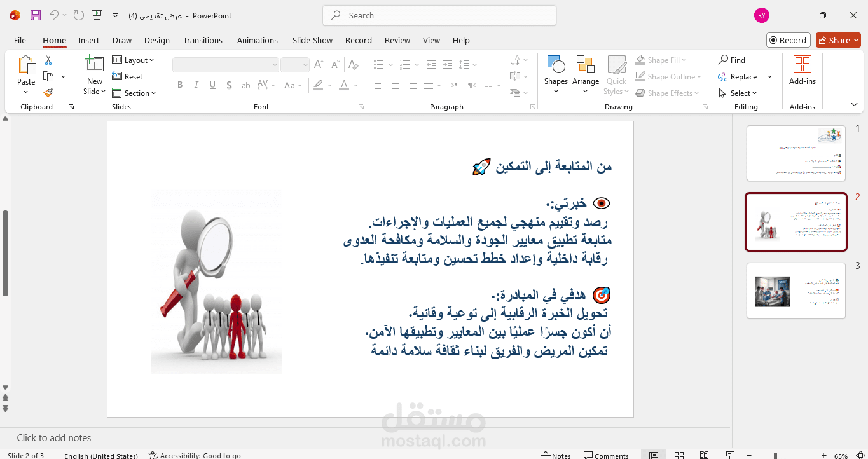Open the Animations ribbon tab
868x459 pixels.
(257, 40)
